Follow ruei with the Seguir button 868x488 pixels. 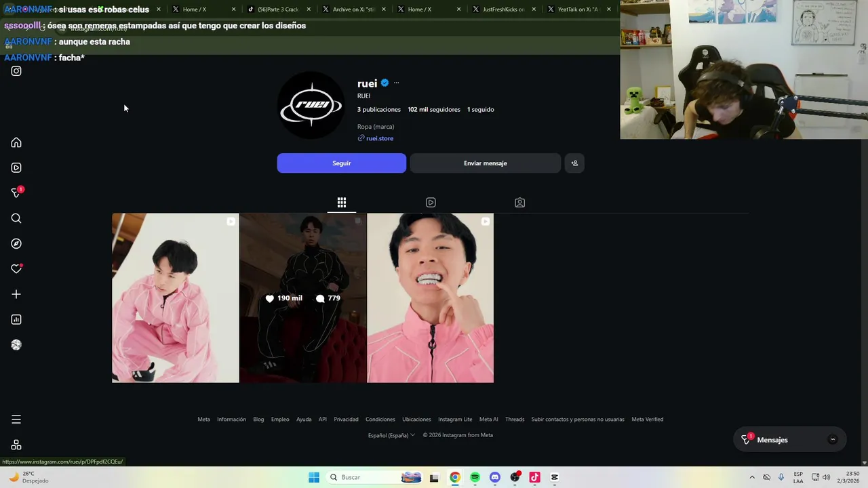click(342, 163)
